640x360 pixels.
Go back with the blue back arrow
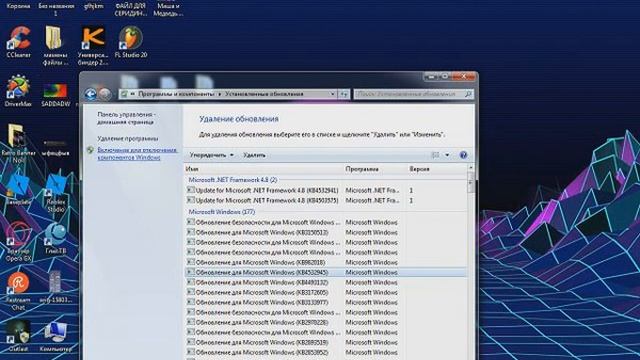click(x=91, y=94)
